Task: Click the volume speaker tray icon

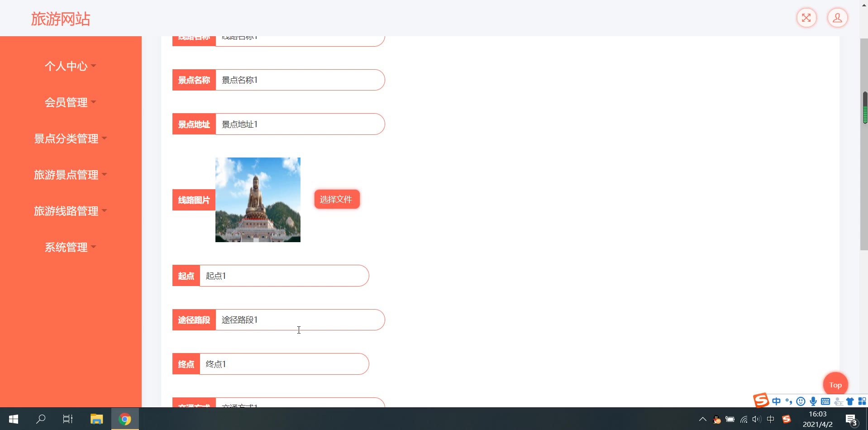Action: [x=757, y=420]
